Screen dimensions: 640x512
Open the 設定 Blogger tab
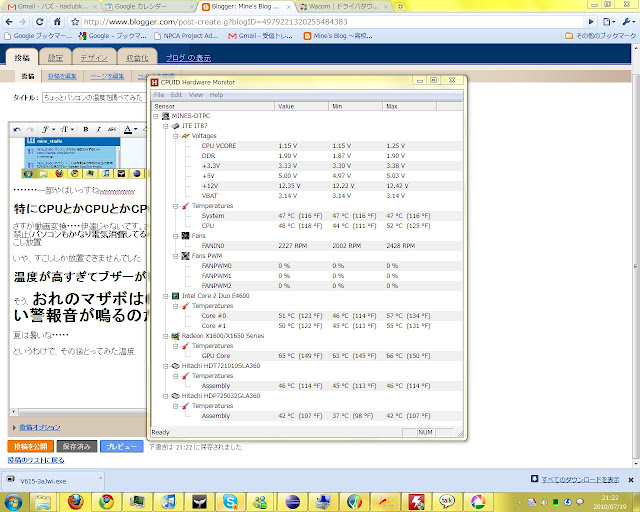tap(55, 58)
